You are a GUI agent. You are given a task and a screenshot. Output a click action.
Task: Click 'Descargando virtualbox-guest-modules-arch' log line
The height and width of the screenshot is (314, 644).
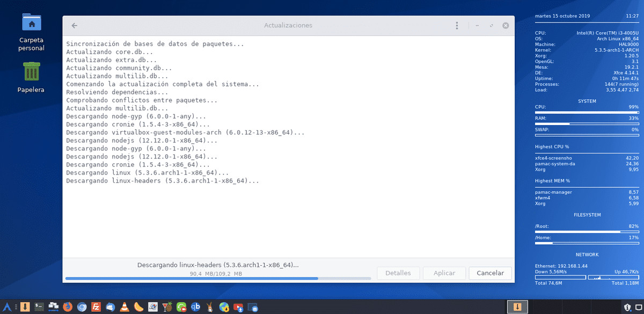186,132
